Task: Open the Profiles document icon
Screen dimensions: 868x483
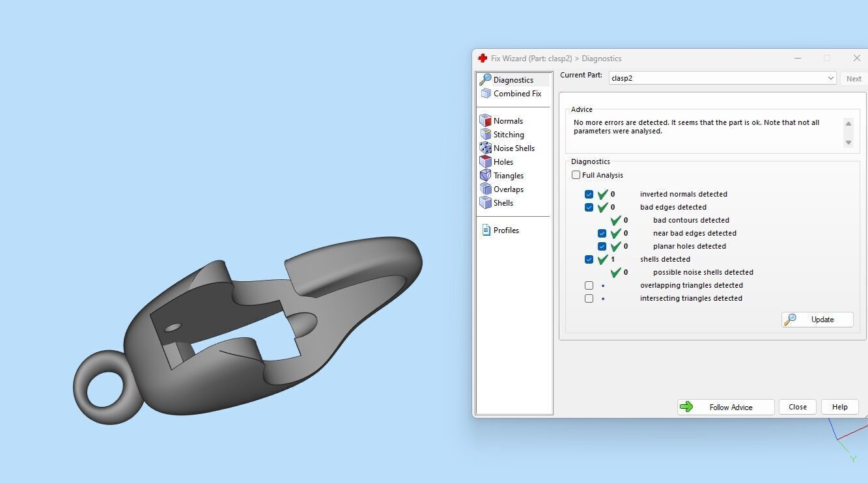Action: [x=486, y=230]
